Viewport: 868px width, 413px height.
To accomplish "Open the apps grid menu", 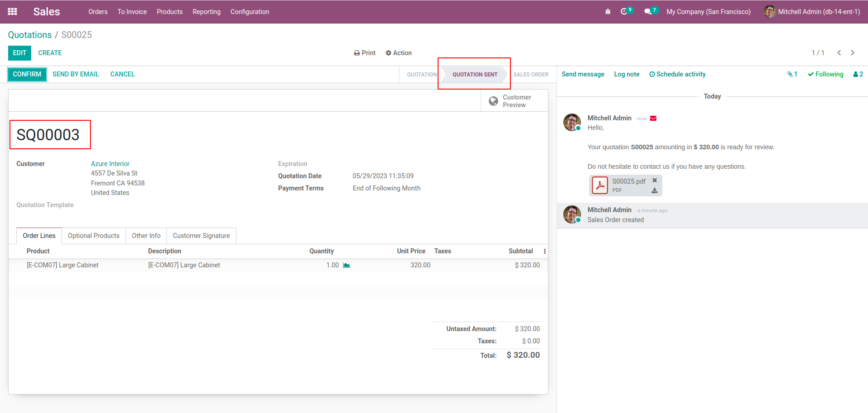I will click(13, 12).
